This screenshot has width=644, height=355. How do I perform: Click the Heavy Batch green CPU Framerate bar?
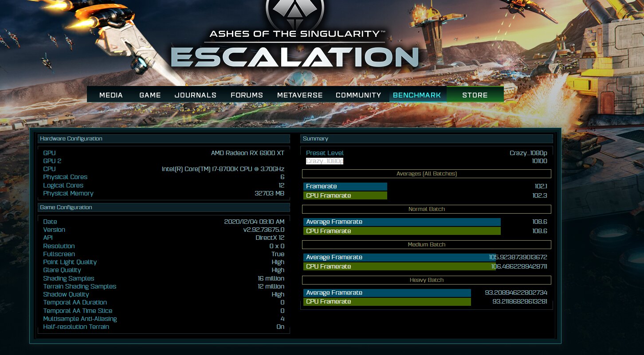pyautogui.click(x=387, y=302)
